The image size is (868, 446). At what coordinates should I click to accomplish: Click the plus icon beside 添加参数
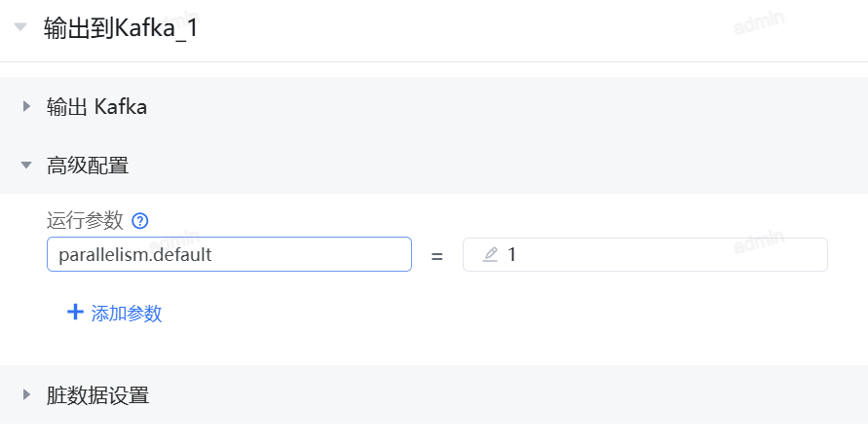(75, 313)
